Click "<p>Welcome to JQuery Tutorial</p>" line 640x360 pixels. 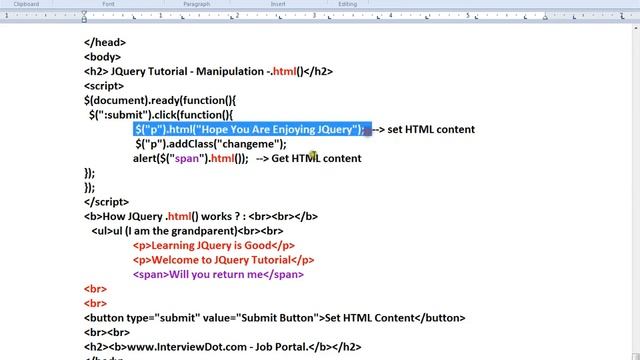tap(224, 260)
